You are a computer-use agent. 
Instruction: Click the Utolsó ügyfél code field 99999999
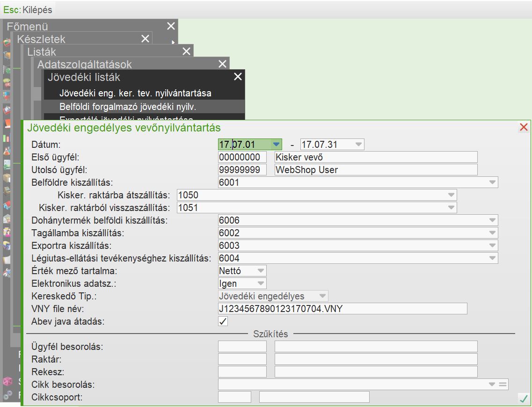pyautogui.click(x=242, y=169)
